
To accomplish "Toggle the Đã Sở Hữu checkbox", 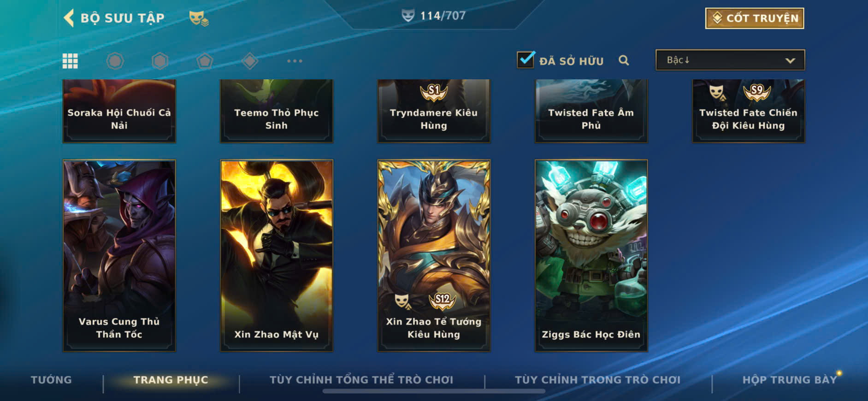I will (526, 60).
